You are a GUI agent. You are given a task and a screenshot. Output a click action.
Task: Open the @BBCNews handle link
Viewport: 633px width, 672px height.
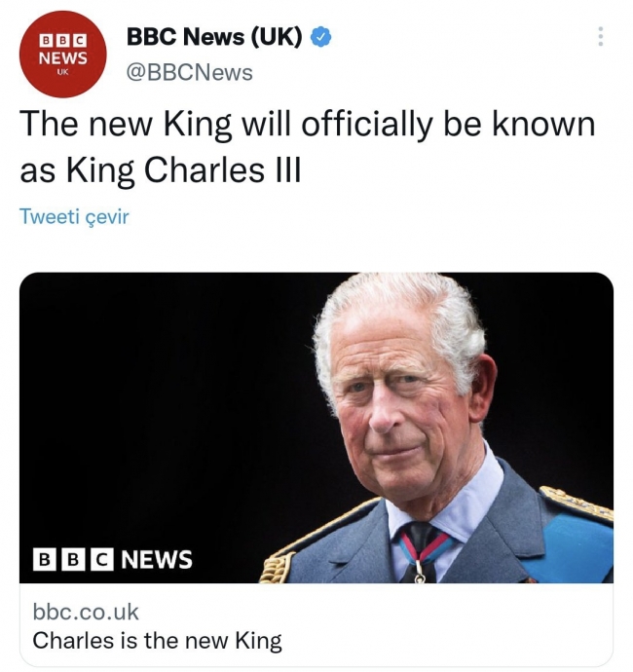pos(190,72)
